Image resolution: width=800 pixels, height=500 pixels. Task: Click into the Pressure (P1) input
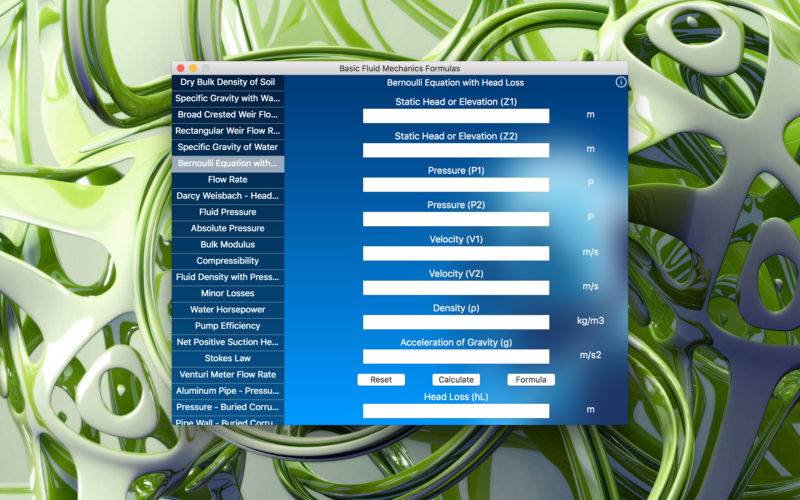click(x=456, y=185)
